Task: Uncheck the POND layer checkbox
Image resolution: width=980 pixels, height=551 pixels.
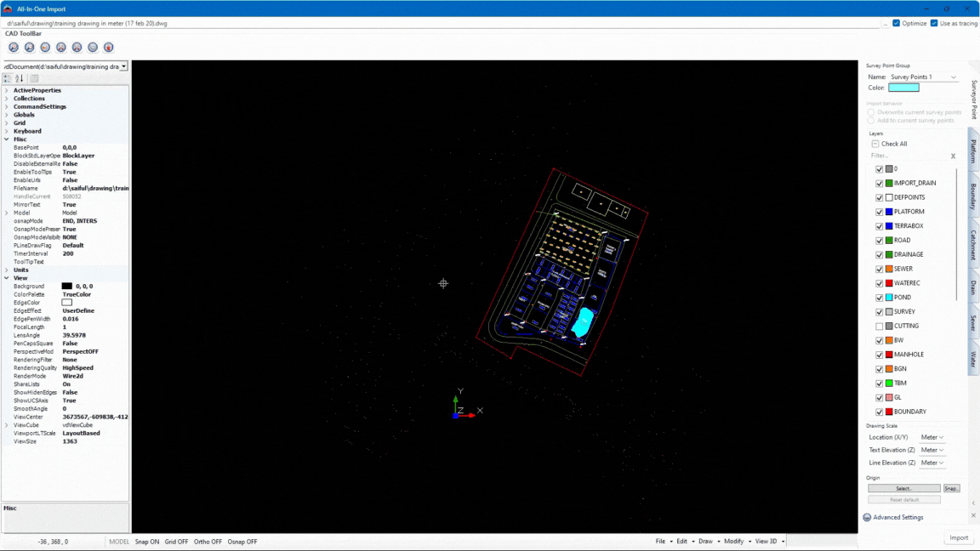Action: pyautogui.click(x=880, y=298)
